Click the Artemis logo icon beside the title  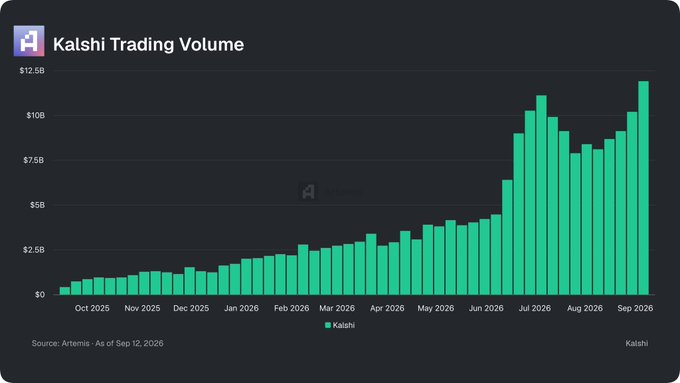pyautogui.click(x=29, y=41)
